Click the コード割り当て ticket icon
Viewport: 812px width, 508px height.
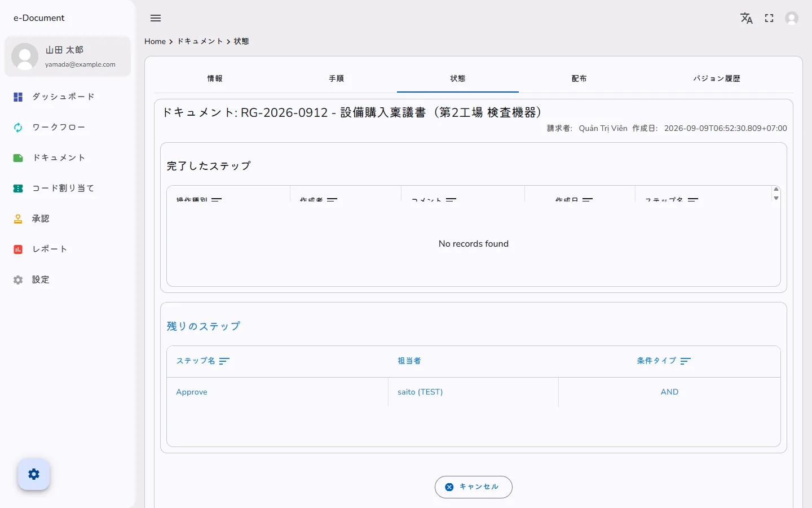coord(18,189)
